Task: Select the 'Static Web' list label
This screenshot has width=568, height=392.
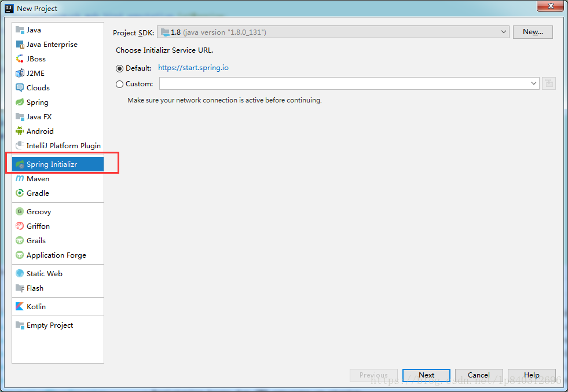Action: (44, 273)
